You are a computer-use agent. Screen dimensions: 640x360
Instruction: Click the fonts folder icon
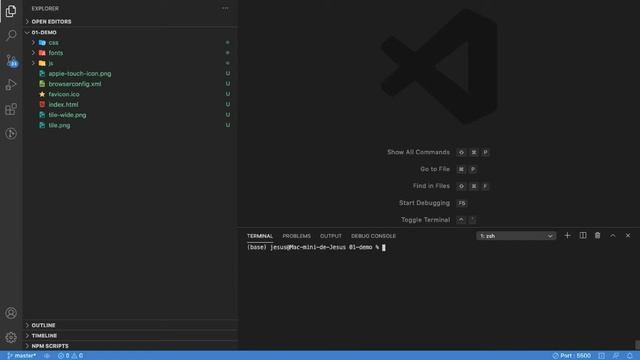[x=42, y=53]
